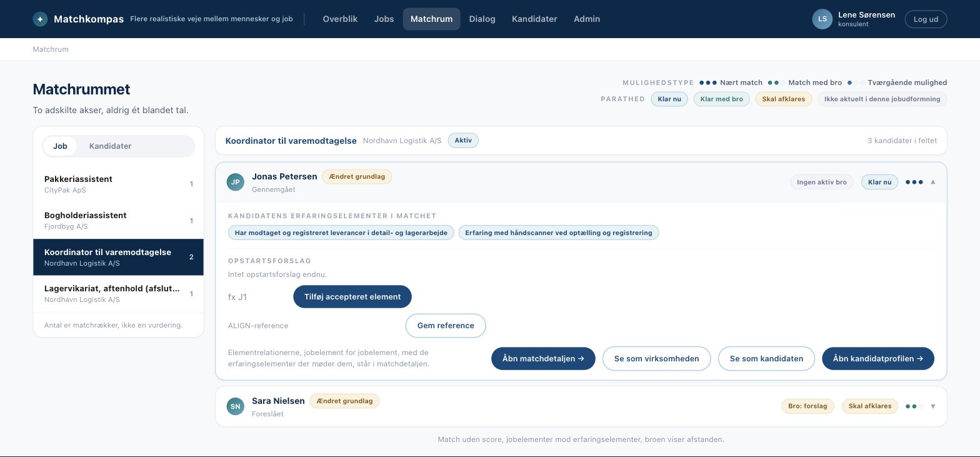Click the Log ud button
The image size is (980, 457).
click(926, 19)
